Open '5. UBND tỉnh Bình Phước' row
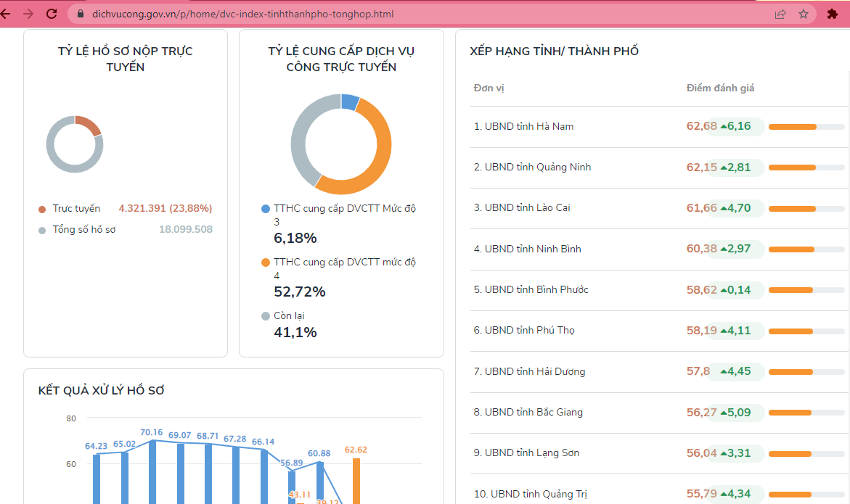Image resolution: width=850 pixels, height=504 pixels. (659, 290)
